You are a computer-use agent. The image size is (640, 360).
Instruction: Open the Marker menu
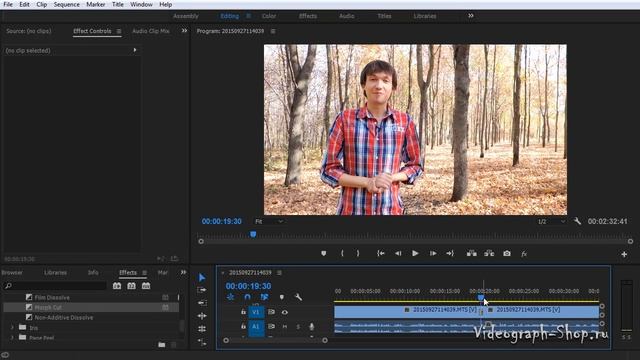pyautogui.click(x=96, y=4)
